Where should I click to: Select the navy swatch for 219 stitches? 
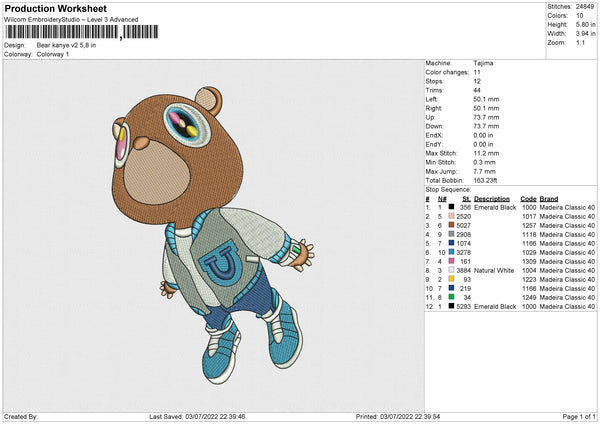(x=452, y=288)
